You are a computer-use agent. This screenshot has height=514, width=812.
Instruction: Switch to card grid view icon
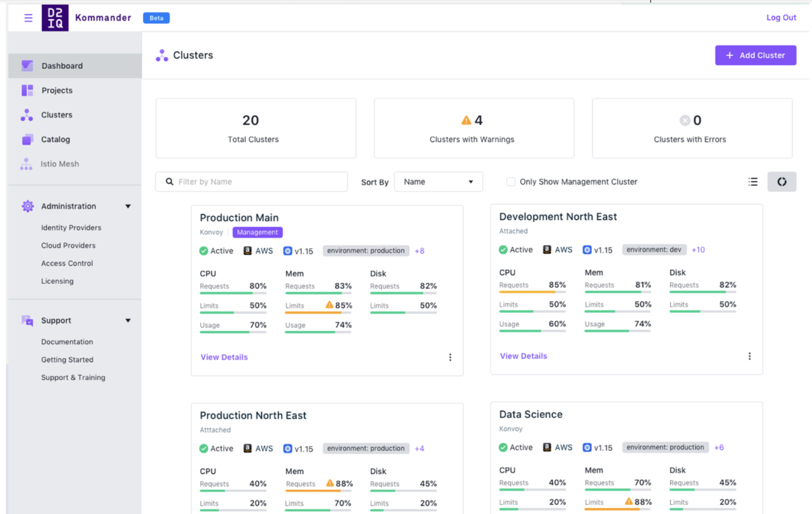(782, 181)
